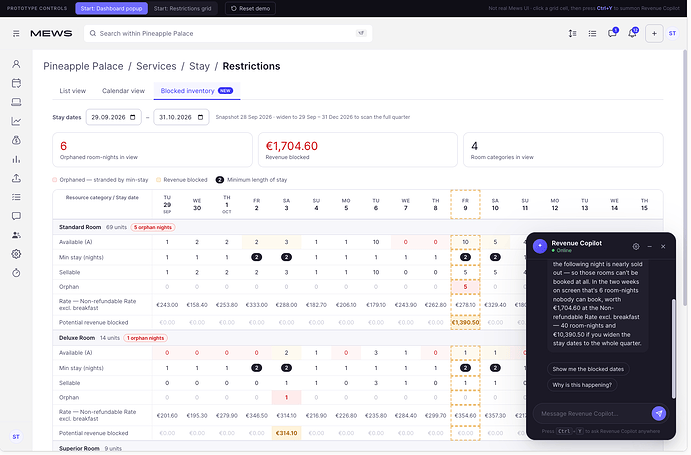Click the Reset demo button
The height and width of the screenshot is (455, 691).
tap(250, 8)
